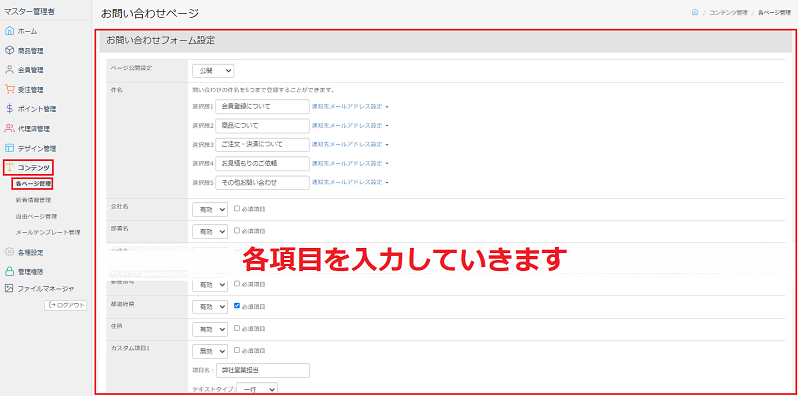Toggle 必須項目 checkbox for 会社名

pyautogui.click(x=237, y=208)
